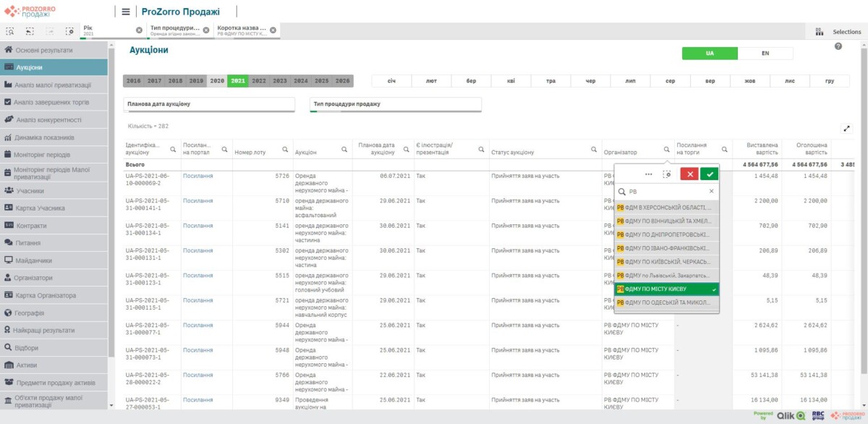868x424 pixels.
Task: Search in the Організатор column header
Action: (666, 150)
